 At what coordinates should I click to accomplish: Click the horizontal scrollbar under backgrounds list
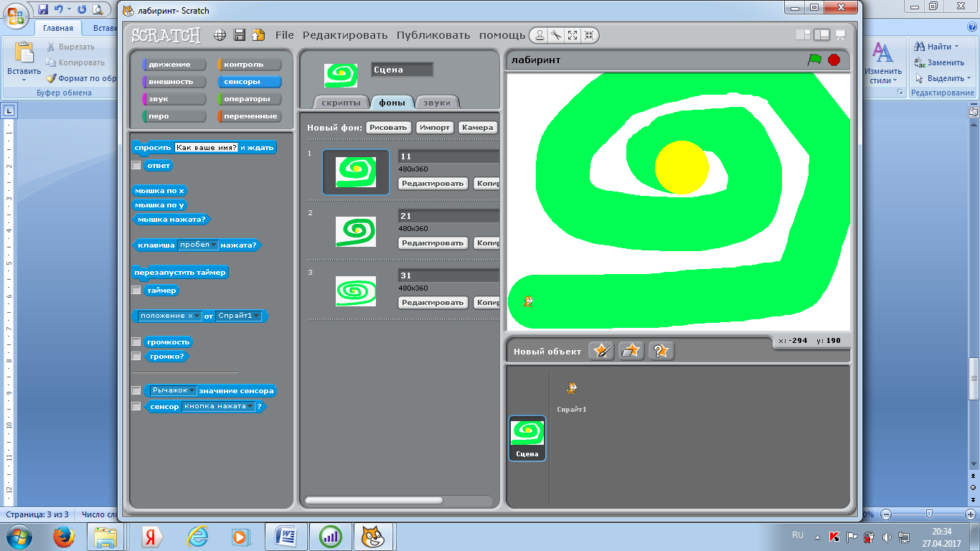pos(374,500)
